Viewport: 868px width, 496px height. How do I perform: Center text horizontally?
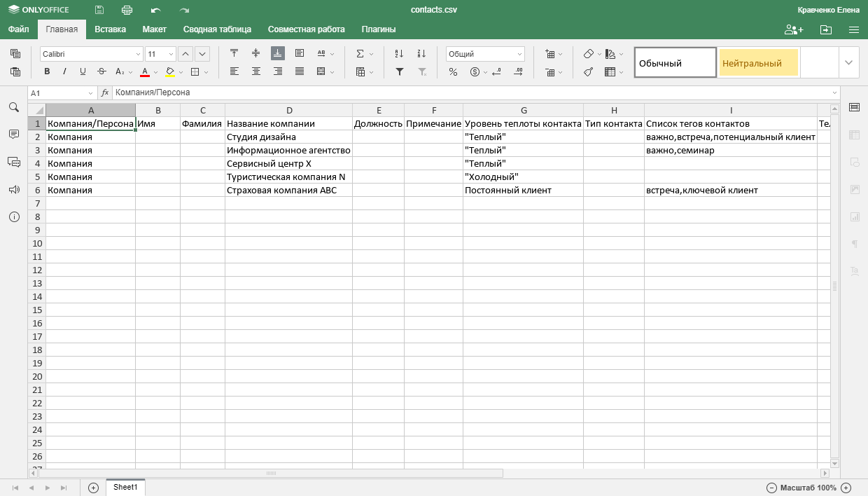point(256,71)
